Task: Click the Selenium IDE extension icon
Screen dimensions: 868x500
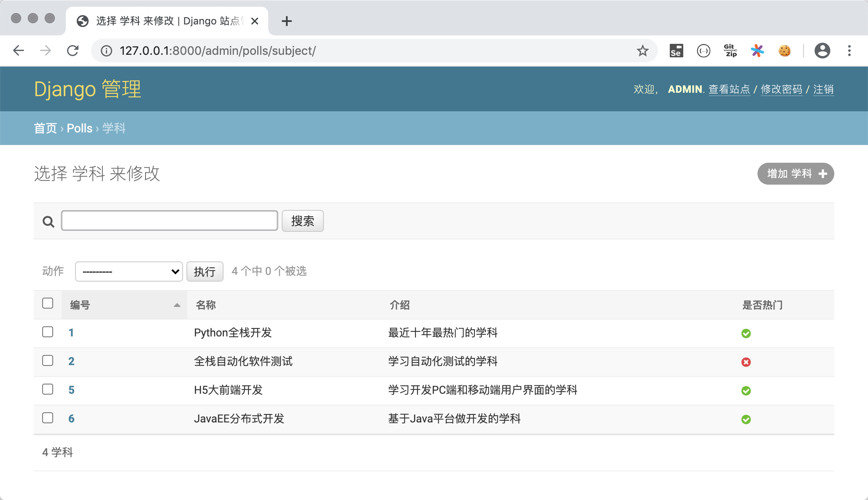Action: [676, 51]
